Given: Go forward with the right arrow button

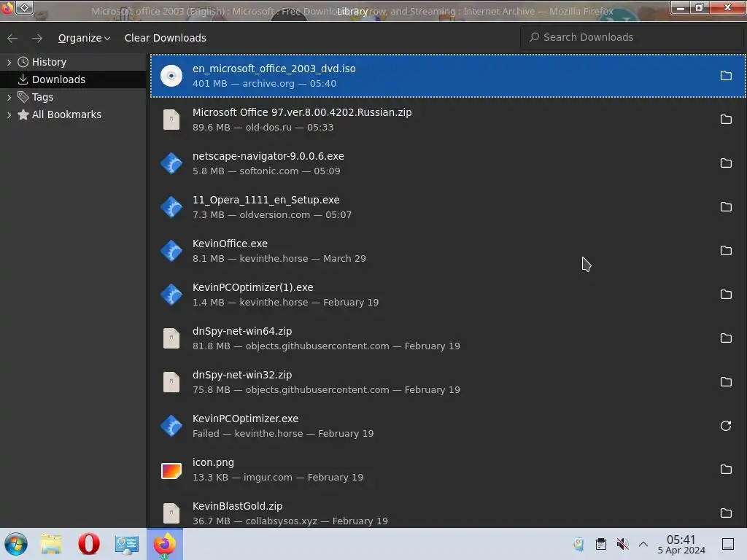Looking at the screenshot, I should (x=36, y=38).
